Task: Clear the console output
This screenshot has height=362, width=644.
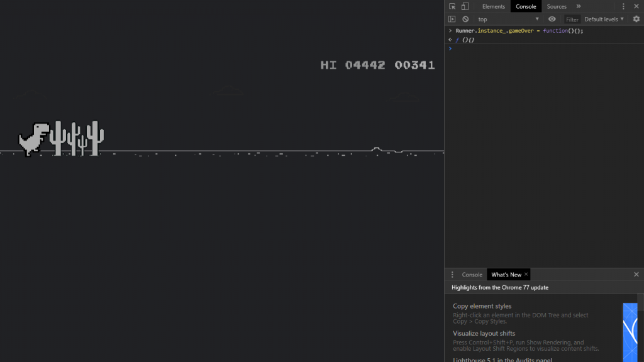Action: [465, 19]
